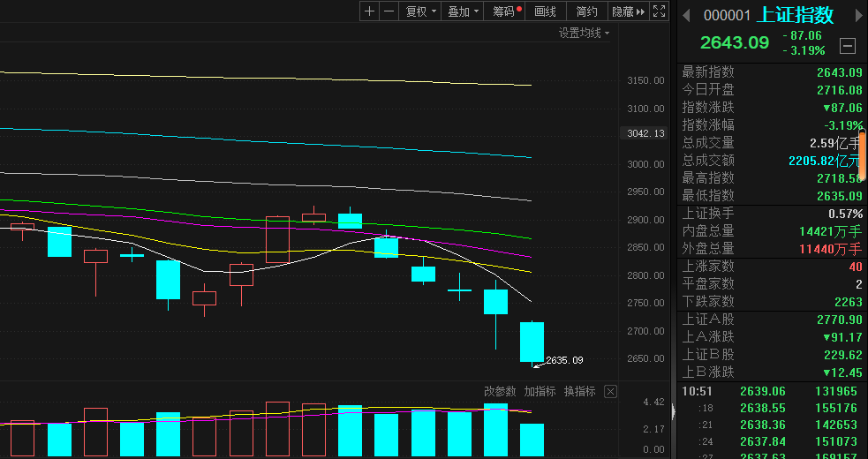Click 换指标 to switch indicator
868x459 pixels.
point(579,392)
